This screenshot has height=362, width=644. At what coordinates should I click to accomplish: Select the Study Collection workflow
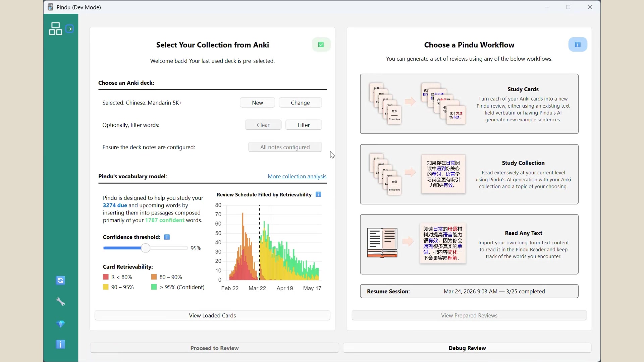point(469,174)
